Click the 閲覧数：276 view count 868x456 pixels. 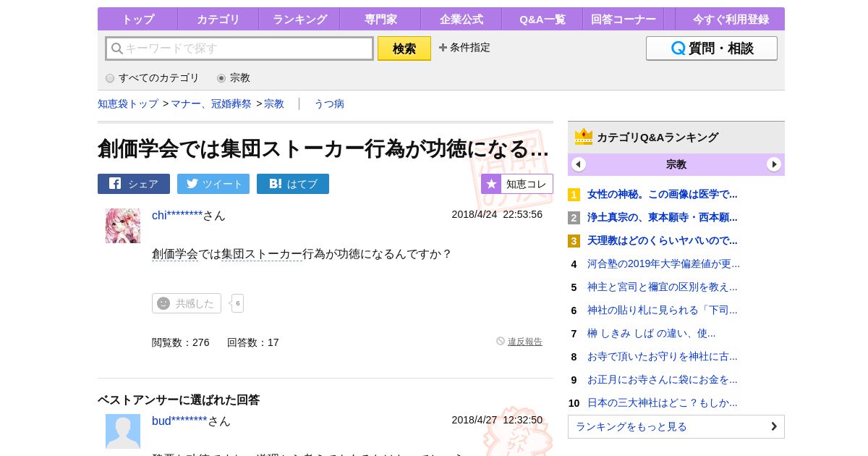[x=180, y=342]
